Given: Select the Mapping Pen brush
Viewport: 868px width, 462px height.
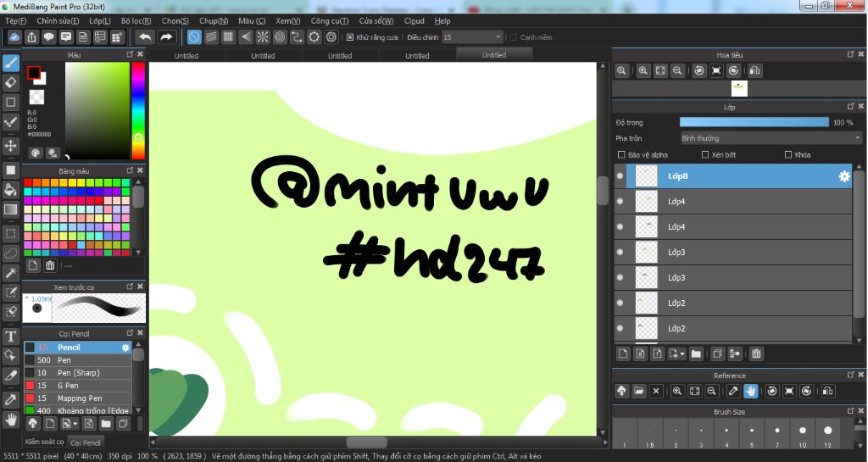Looking at the screenshot, I should coord(77,398).
